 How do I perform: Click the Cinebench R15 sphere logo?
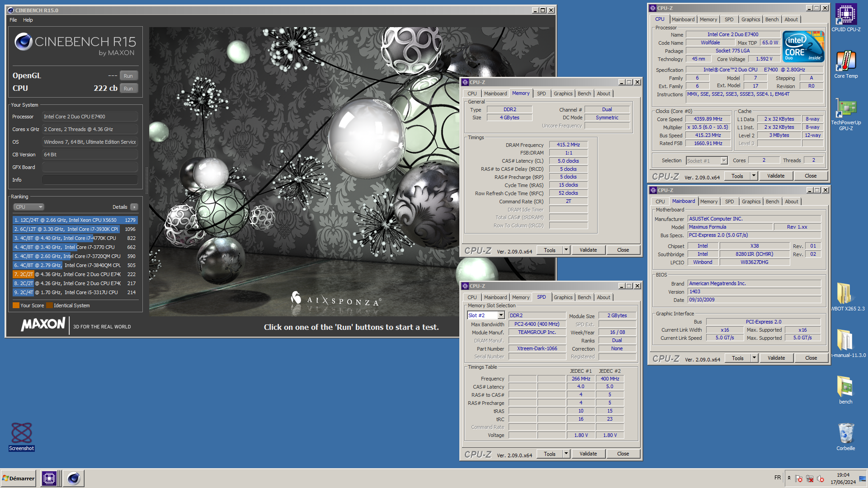(24, 42)
